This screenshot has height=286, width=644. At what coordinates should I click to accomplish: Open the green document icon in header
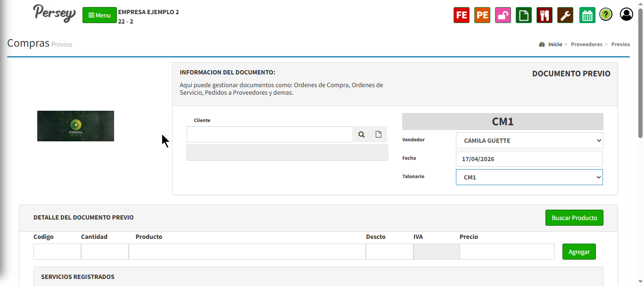(x=524, y=15)
